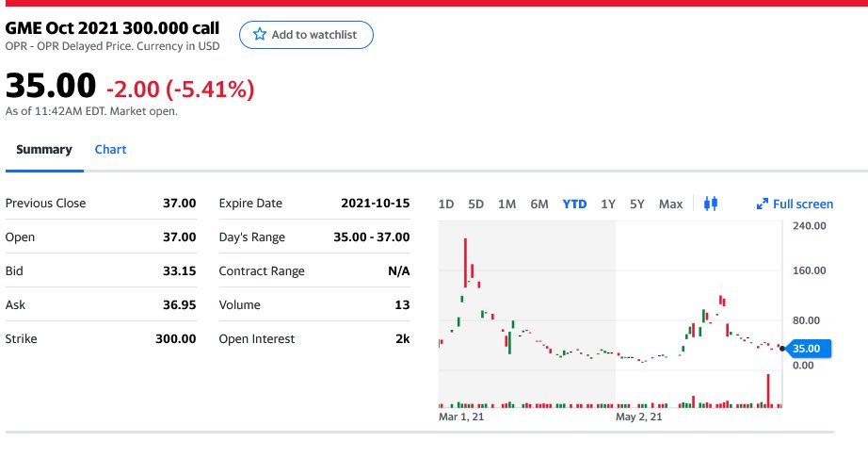Set chart range to 5Y
The width and height of the screenshot is (868, 458).
637,204
